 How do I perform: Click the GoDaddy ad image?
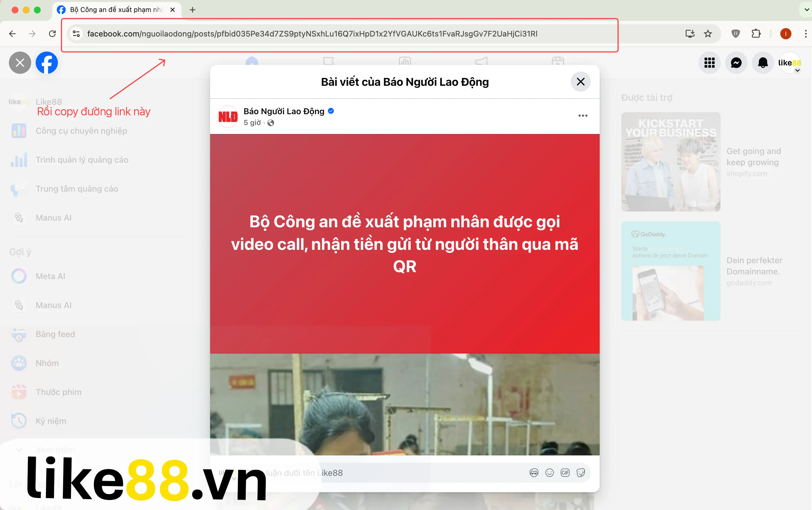point(670,271)
